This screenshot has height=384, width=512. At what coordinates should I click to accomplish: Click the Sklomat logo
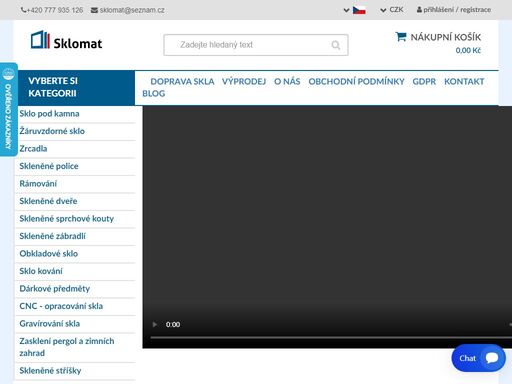coord(66,40)
